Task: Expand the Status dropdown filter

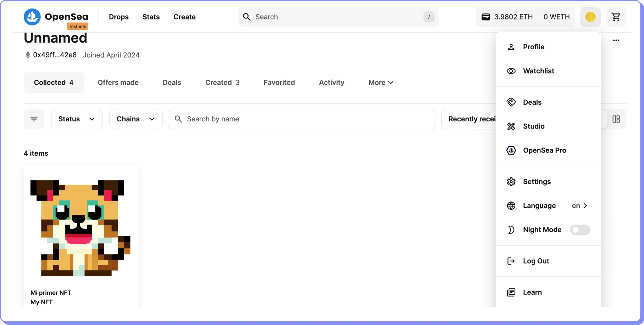Action: coord(77,119)
